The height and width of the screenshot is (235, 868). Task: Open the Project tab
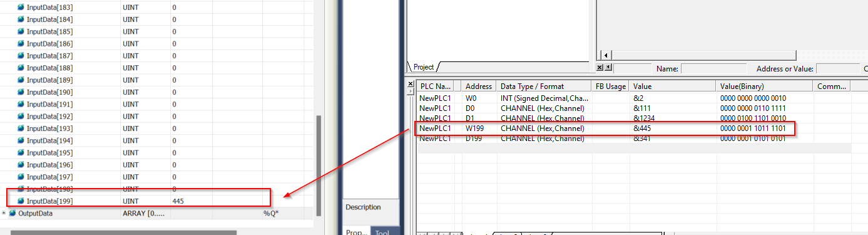pos(424,67)
